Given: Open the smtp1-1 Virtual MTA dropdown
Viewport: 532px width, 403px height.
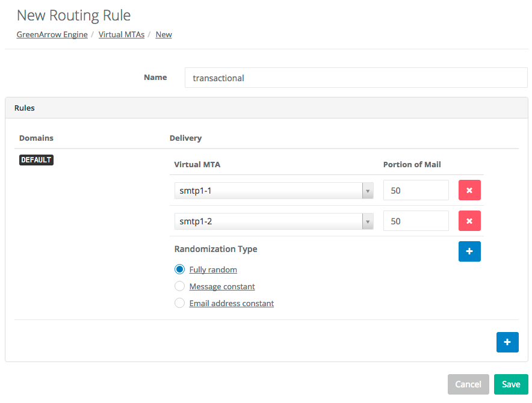Looking at the screenshot, I should point(269,191).
